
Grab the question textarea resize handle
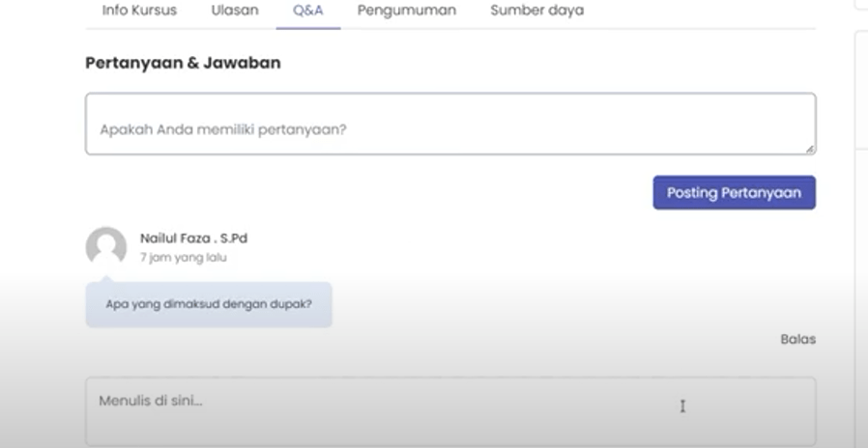[x=809, y=149]
